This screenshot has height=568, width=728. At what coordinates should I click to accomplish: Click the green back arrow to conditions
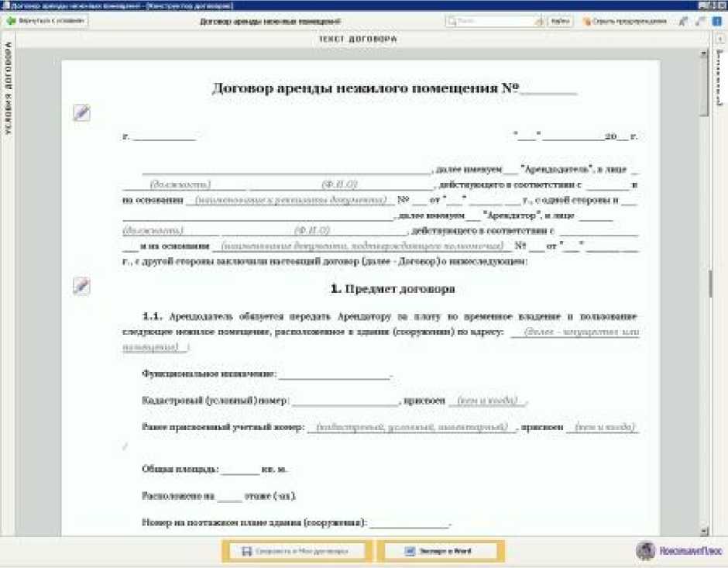point(10,21)
